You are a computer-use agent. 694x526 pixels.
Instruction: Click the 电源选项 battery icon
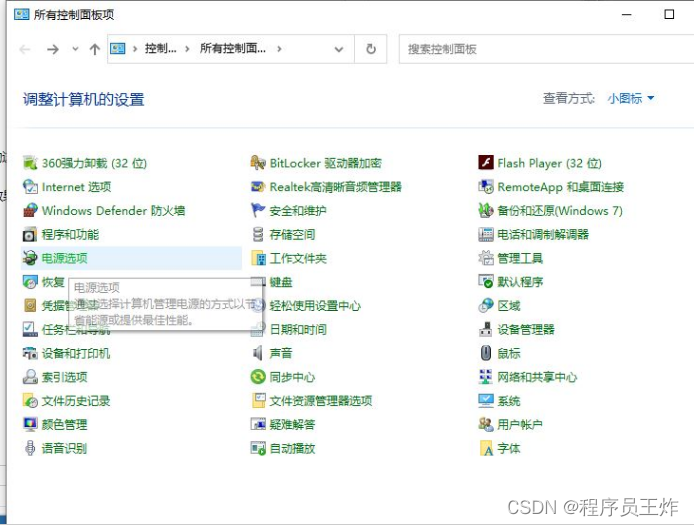(30, 258)
